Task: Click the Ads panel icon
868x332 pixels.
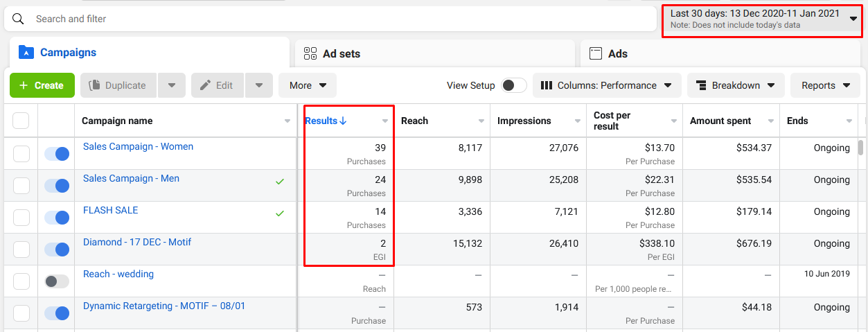Action: tap(594, 53)
